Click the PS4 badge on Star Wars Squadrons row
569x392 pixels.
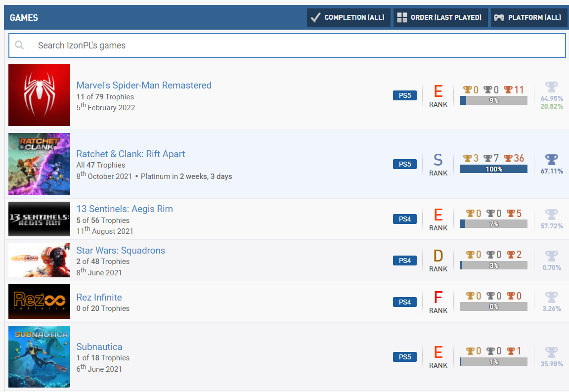coord(404,261)
